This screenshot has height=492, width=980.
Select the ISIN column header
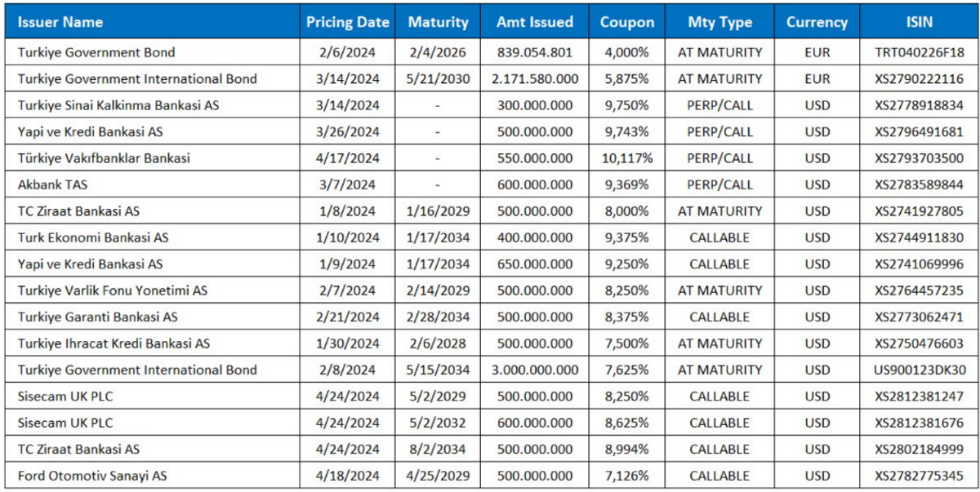click(x=919, y=22)
